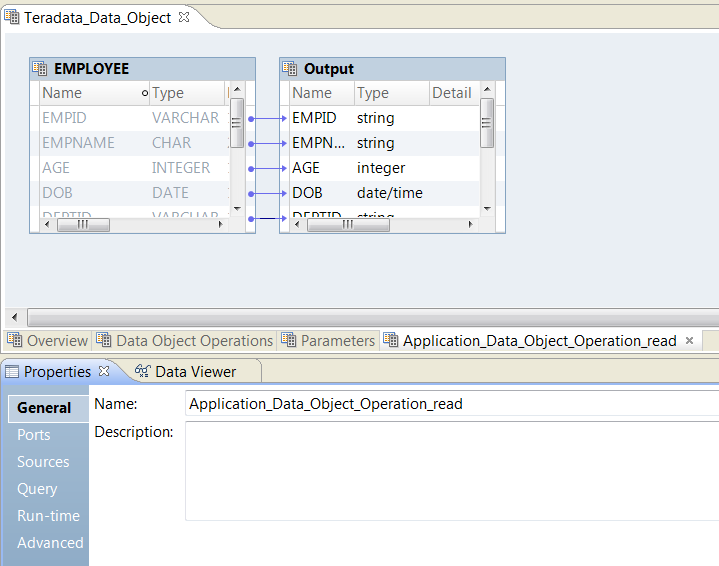The width and height of the screenshot is (719, 566).
Task: Select the EMPLOYEE source title bar
Action: pos(143,69)
